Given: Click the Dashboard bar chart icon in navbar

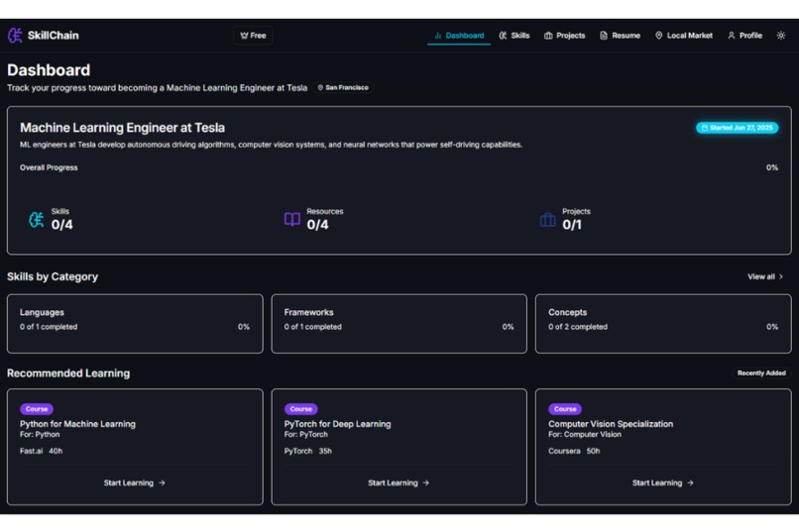Looking at the screenshot, I should pos(438,35).
